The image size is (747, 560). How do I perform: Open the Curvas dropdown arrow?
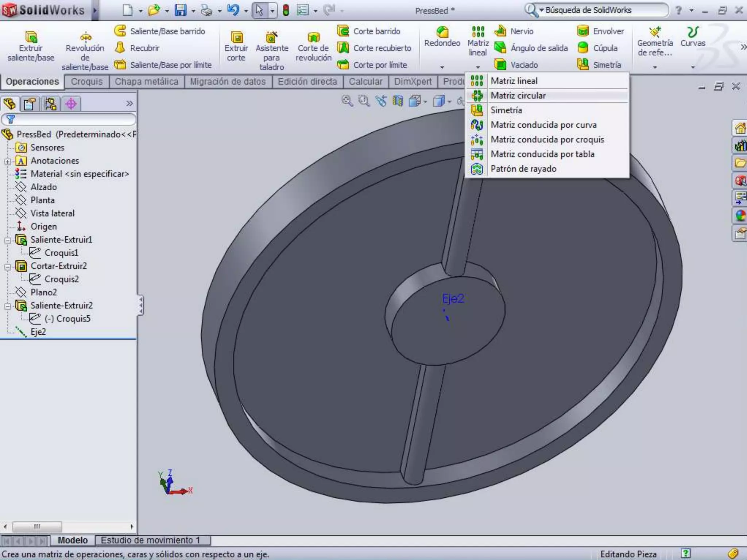pos(693,67)
